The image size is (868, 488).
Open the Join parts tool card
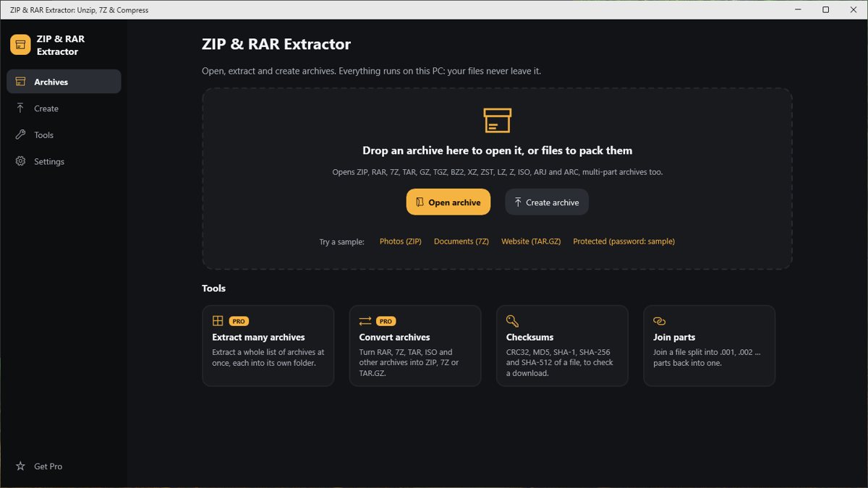point(710,346)
